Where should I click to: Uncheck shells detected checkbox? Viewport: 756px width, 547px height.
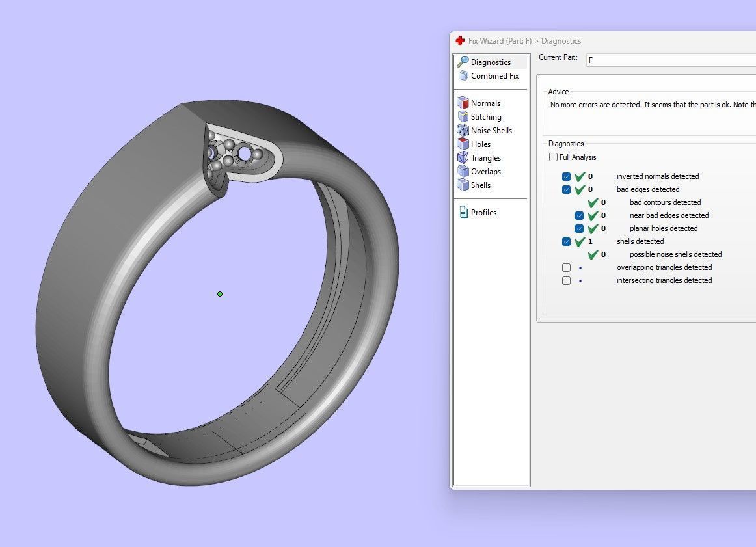coord(566,241)
